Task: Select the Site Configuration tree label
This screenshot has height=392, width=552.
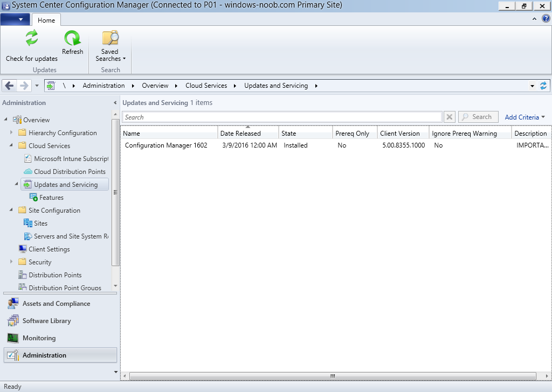Action: (x=54, y=210)
